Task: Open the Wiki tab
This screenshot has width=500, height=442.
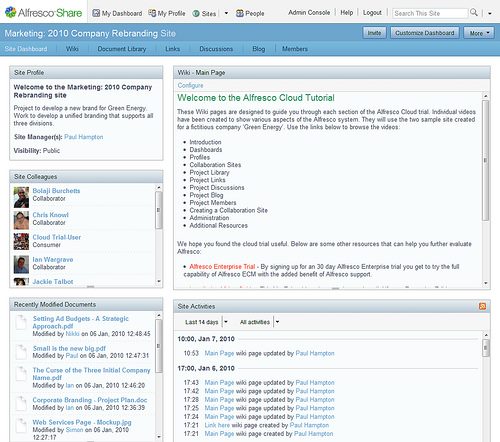Action: pyautogui.click(x=72, y=49)
